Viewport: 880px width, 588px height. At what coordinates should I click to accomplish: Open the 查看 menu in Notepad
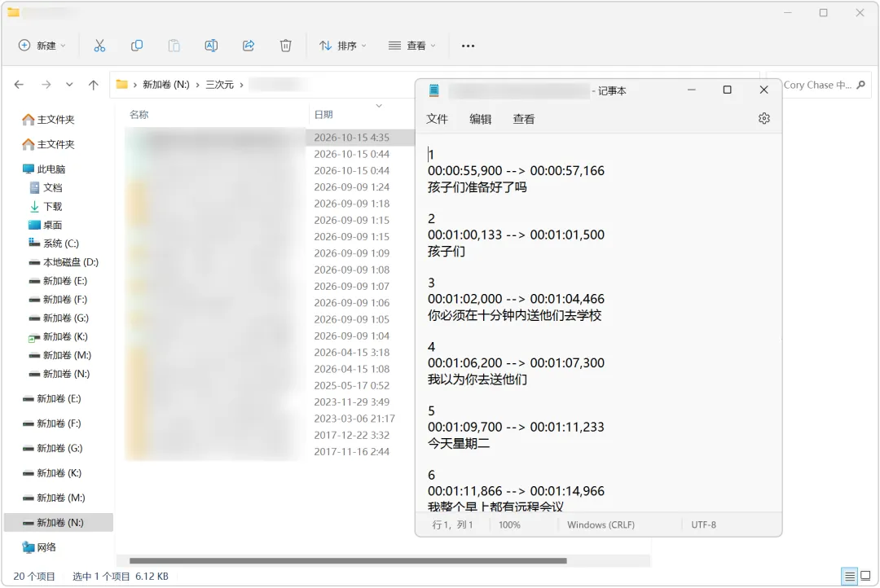pyautogui.click(x=524, y=119)
